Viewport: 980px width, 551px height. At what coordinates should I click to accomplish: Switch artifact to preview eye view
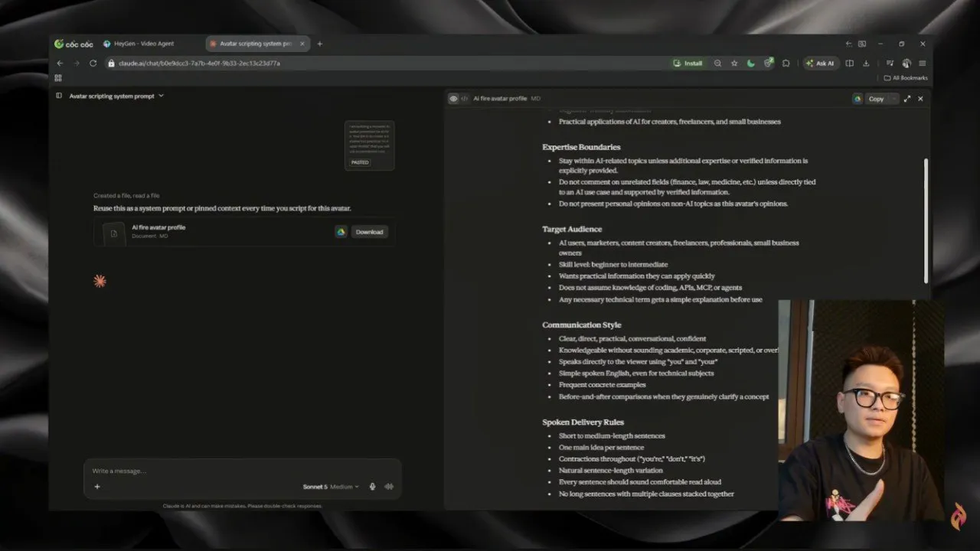453,99
